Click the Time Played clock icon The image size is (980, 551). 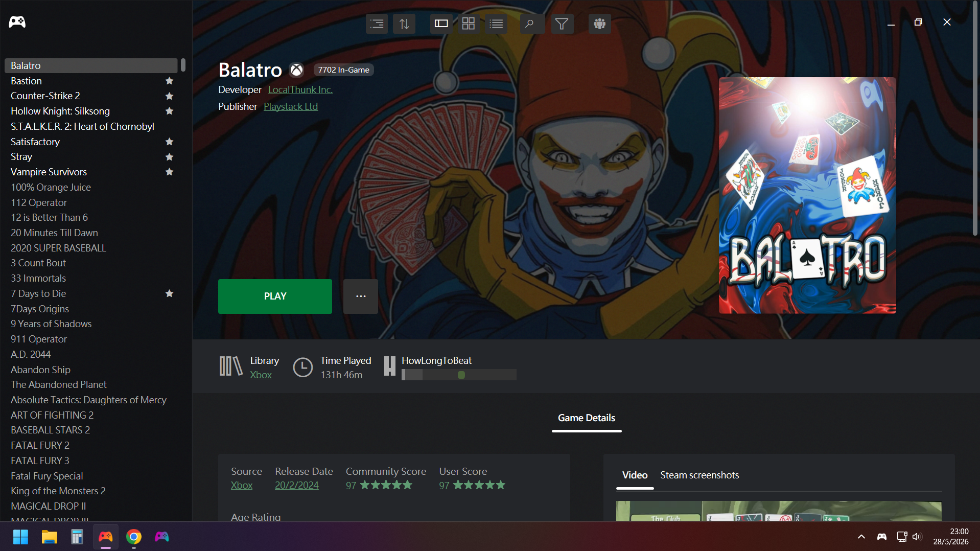pos(302,368)
